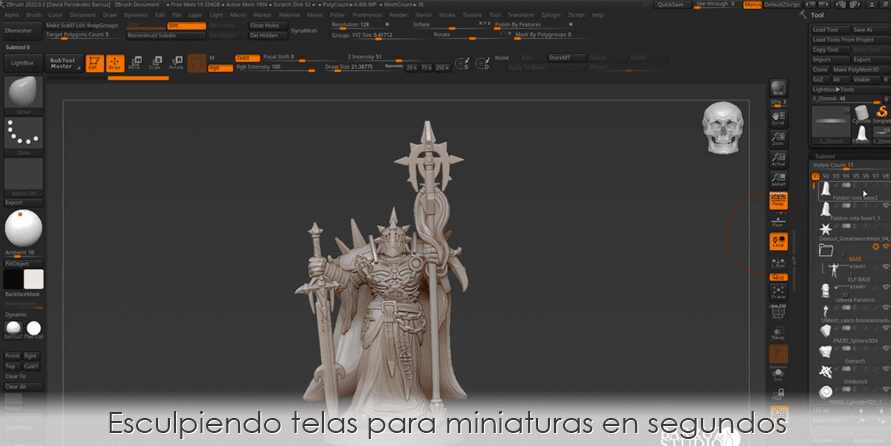Toggle the Floor grid
The height and width of the screenshot is (446, 891).
click(778, 221)
